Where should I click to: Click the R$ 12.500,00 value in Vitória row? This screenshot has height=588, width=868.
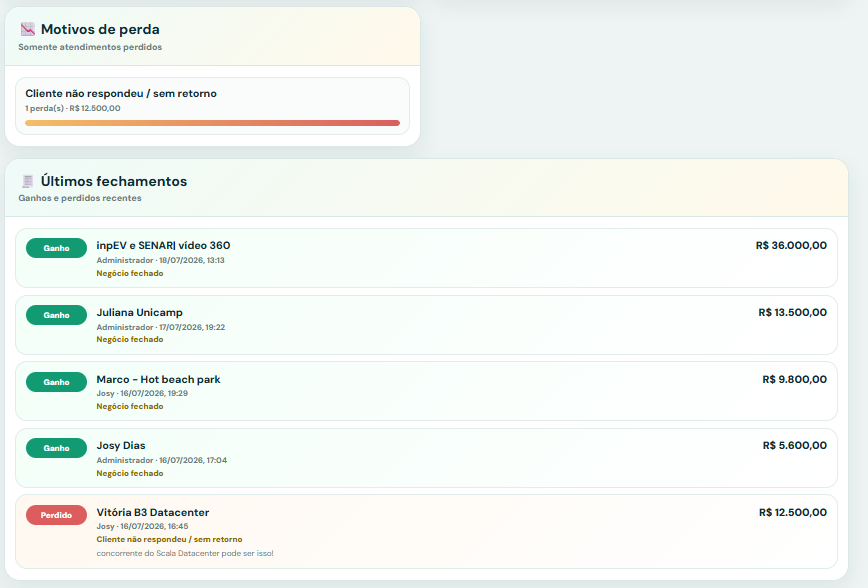pyautogui.click(x=793, y=513)
